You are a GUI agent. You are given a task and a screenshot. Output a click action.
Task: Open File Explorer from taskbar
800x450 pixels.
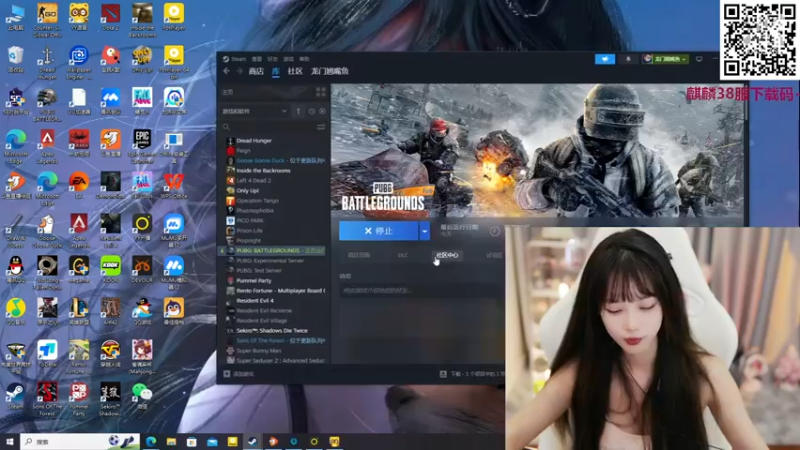[x=171, y=441]
